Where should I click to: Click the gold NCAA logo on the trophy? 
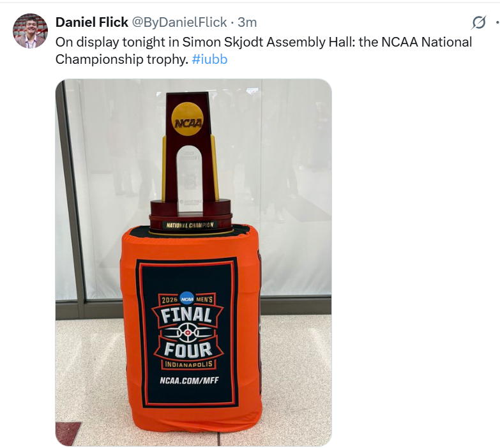tap(188, 119)
